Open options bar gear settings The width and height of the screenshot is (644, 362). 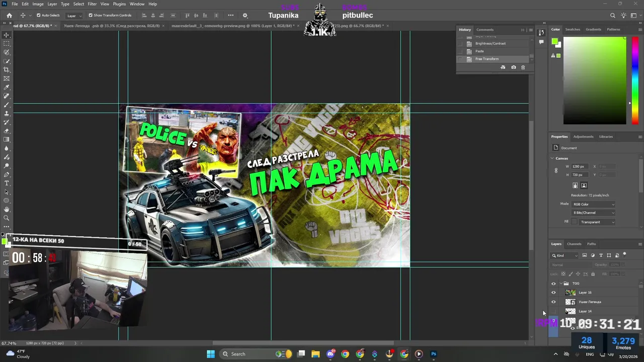[245, 16]
